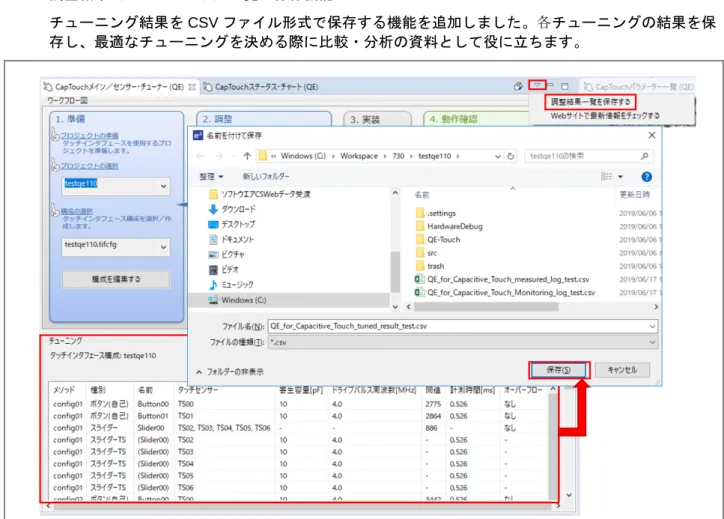Click the '保存(S)' button
This screenshot has width=724, height=519.
point(558,370)
